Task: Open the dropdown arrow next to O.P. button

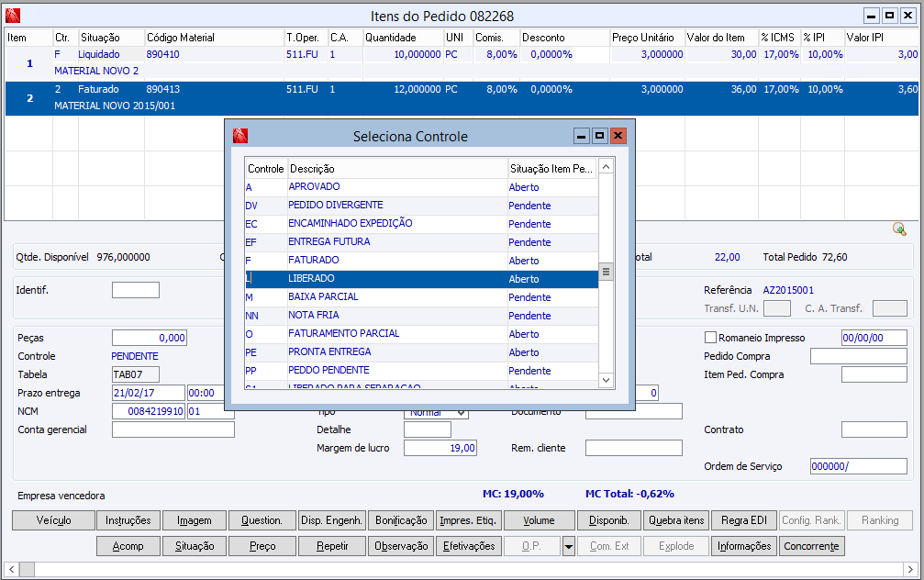Action: pos(569,546)
